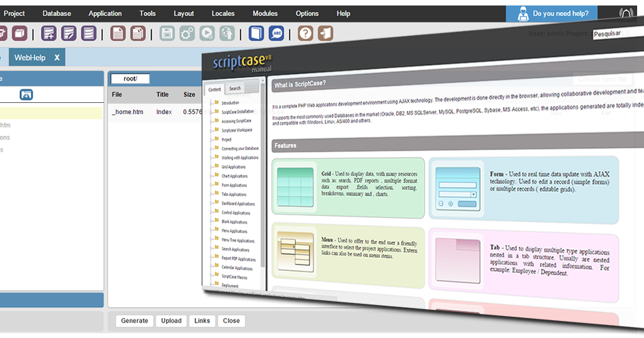
Task: Open the Project menu
Action: [x=14, y=14]
